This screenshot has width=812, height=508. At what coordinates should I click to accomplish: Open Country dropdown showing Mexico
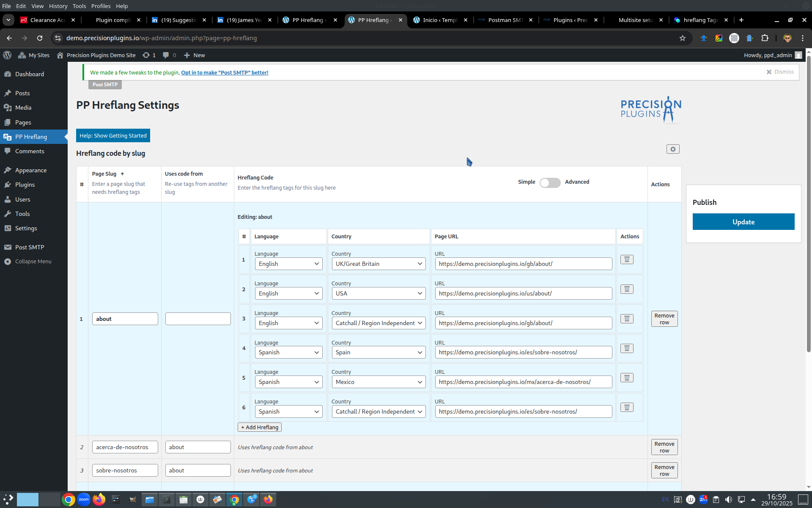(379, 382)
